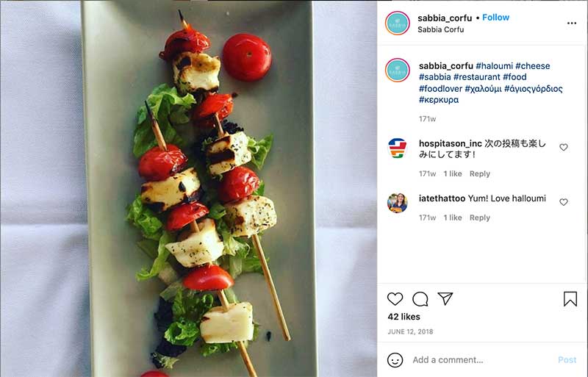588x377 pixels.
Task: Click the Add a comment field
Action: tap(478, 360)
